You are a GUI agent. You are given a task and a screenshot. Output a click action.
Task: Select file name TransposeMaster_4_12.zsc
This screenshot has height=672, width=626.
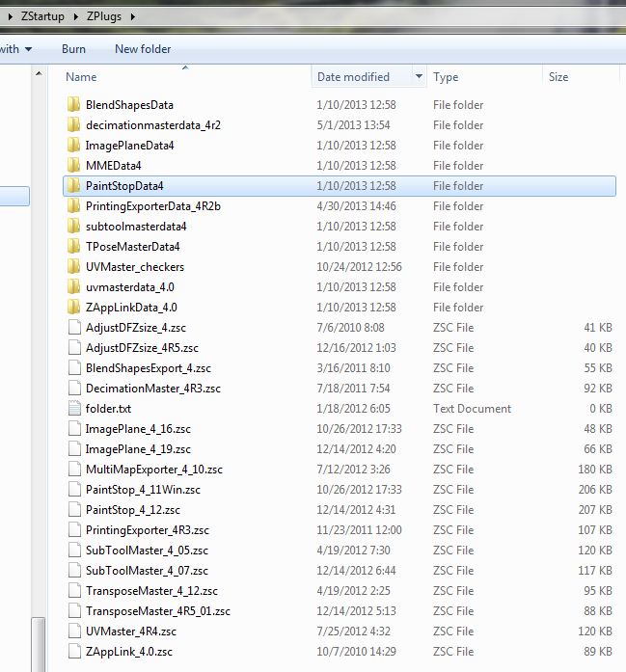151,591
